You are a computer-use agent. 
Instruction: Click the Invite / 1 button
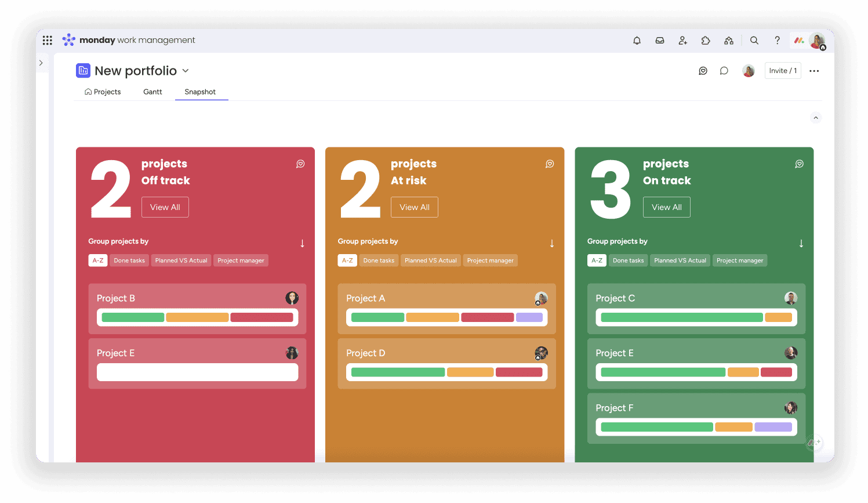coord(782,71)
